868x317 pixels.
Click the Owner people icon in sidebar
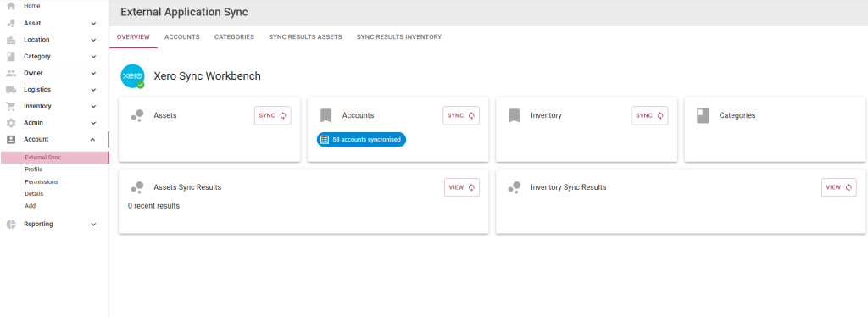[x=10, y=73]
